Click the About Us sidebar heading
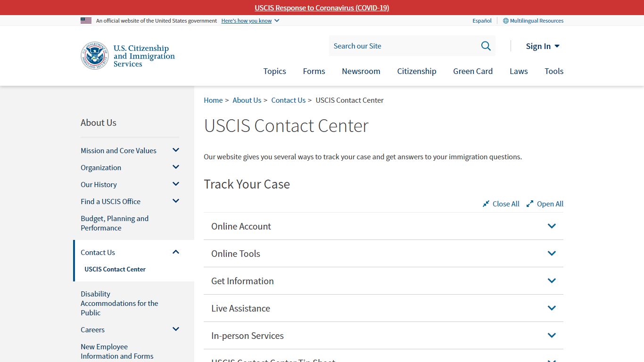The image size is (644, 362). (98, 123)
